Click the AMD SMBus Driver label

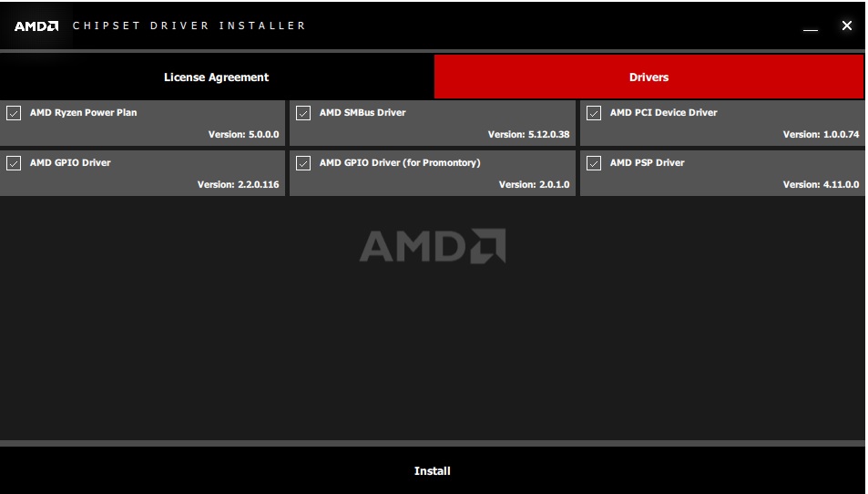coord(363,113)
